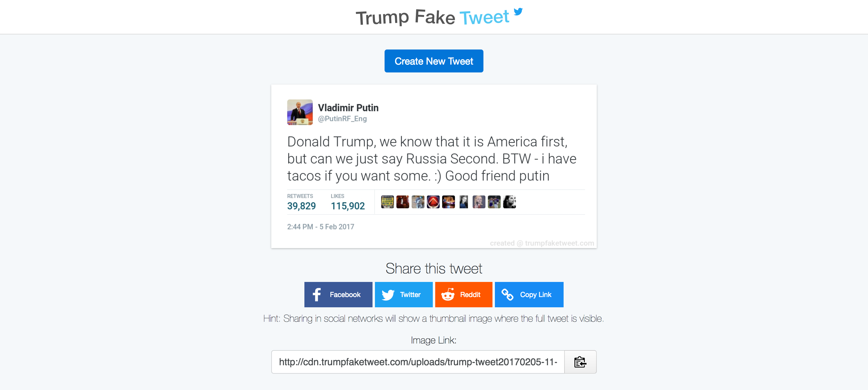Open the @PutinRF_Eng handle
This screenshot has height=390, width=868.
click(x=343, y=119)
